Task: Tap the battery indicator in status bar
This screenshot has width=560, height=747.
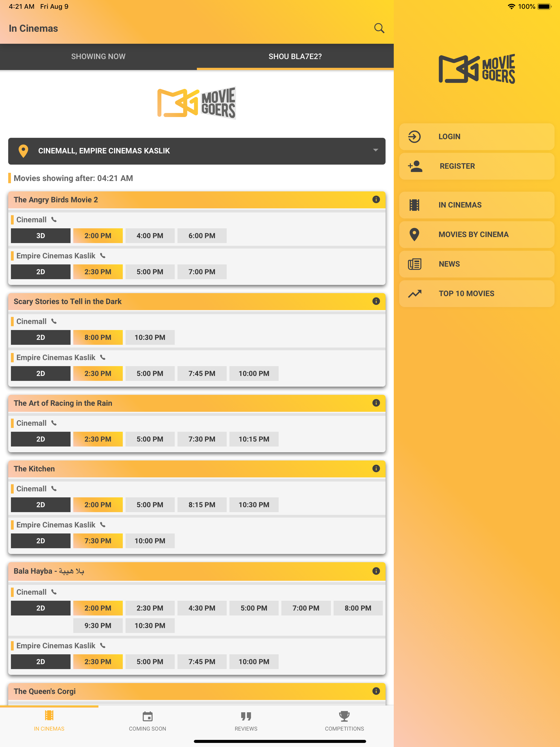Action: pos(544,6)
